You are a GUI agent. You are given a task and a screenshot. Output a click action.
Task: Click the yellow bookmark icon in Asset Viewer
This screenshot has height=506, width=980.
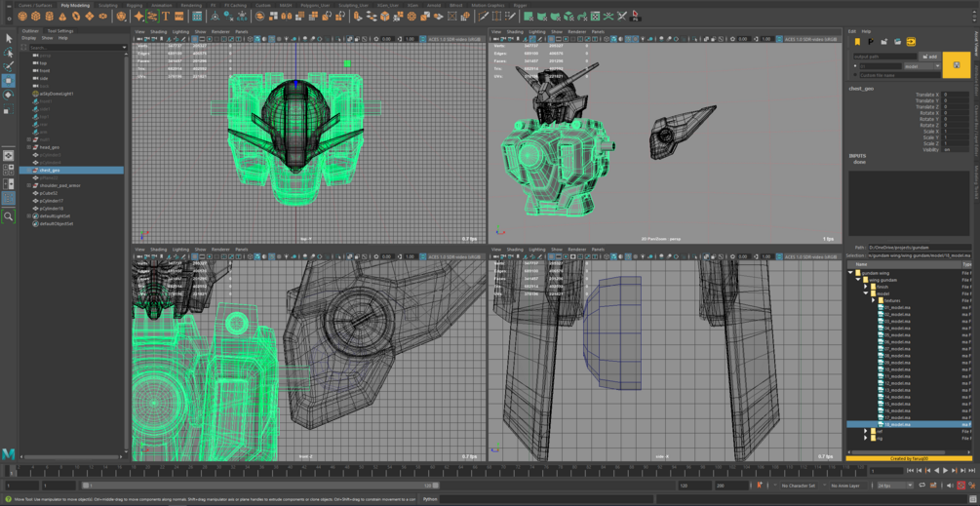857,42
